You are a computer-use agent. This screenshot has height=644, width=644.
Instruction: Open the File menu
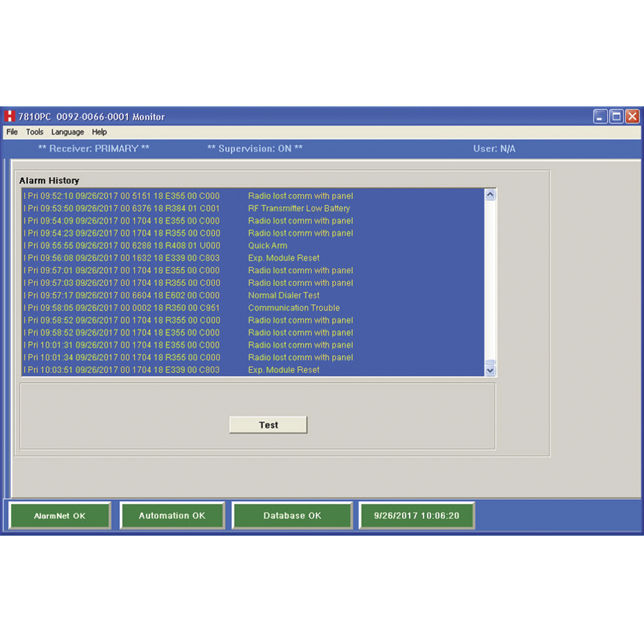[x=12, y=132]
